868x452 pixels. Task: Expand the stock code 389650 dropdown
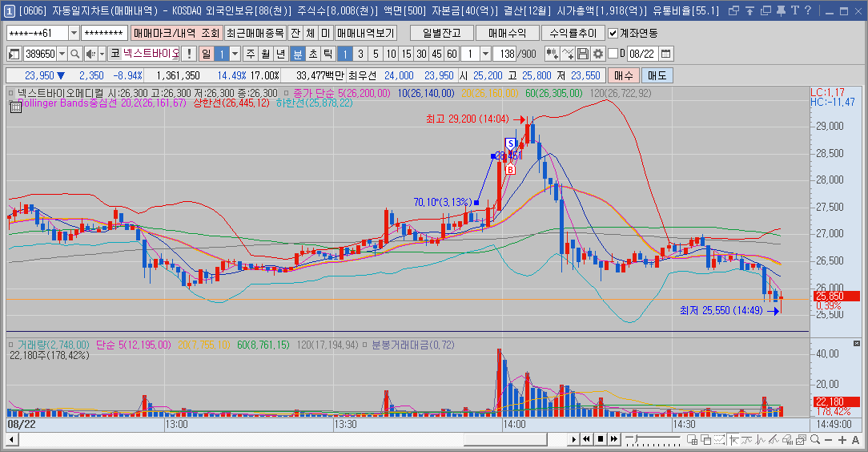62,54
